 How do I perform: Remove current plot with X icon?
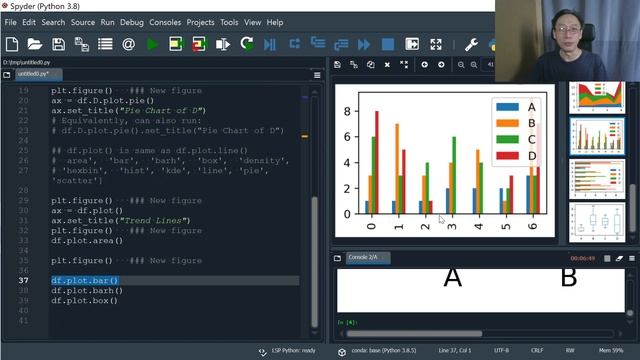387,64
